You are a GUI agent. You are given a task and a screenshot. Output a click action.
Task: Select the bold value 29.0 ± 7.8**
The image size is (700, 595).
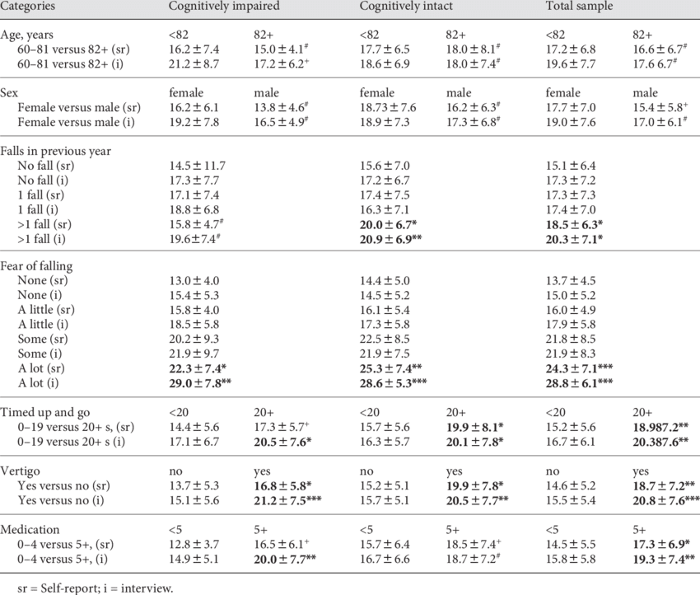click(x=200, y=383)
